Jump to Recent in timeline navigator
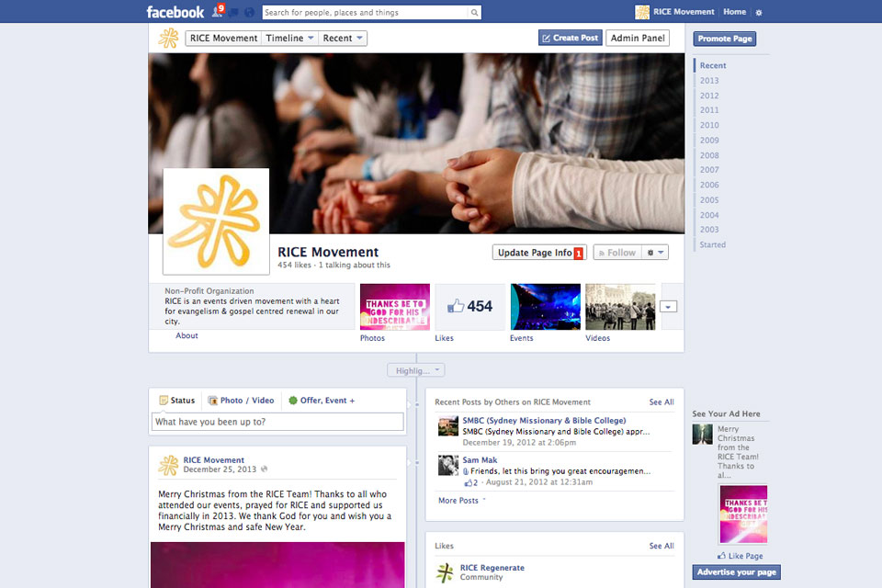The image size is (882, 588). point(713,65)
